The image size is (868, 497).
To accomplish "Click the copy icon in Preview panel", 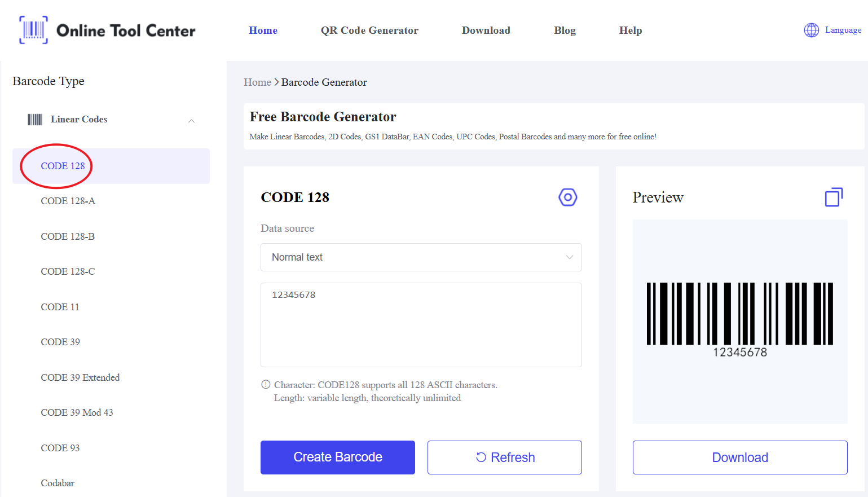I will click(x=833, y=197).
